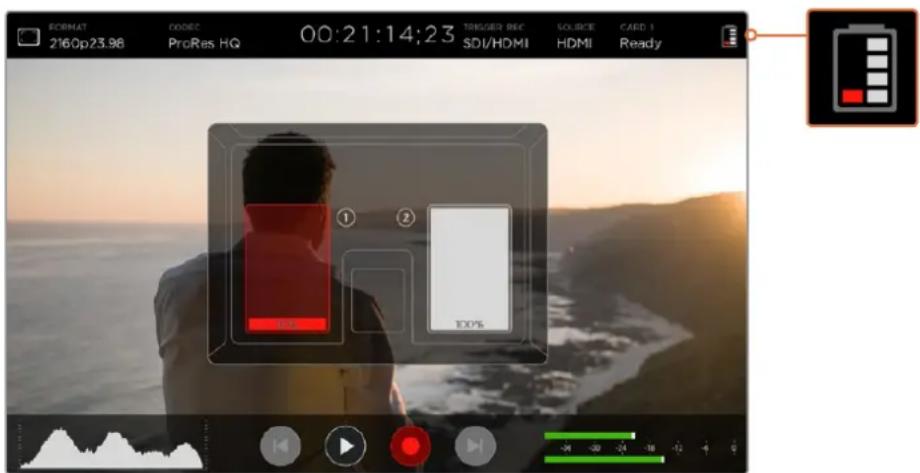Skip to the previous clip
Viewport: 920px width, 473px height.
coord(280,447)
